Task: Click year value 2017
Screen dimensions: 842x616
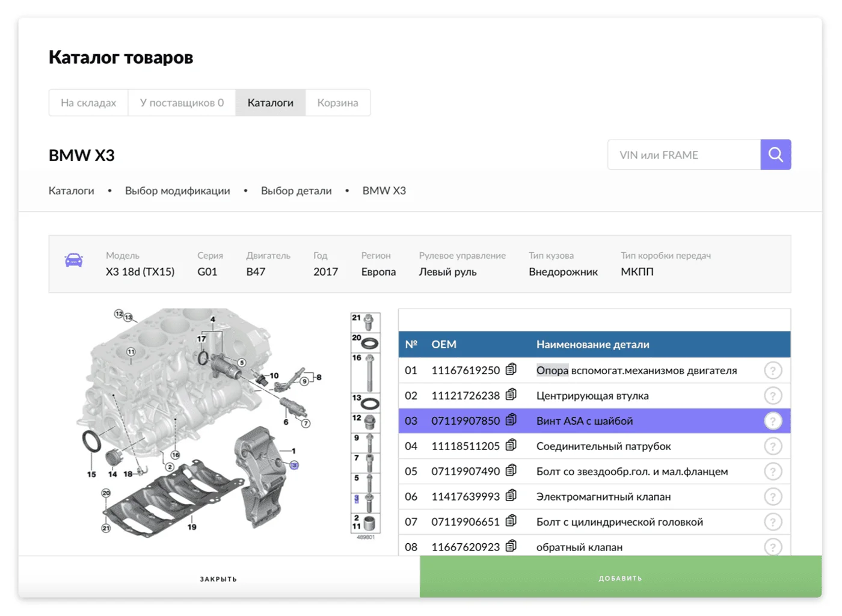Action: click(326, 272)
